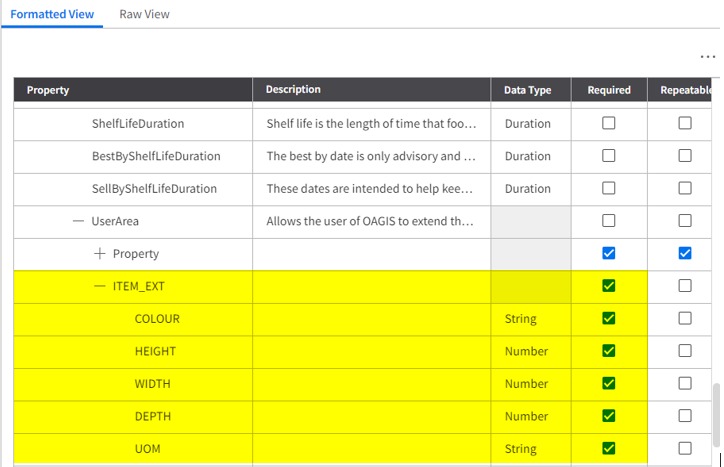Click the Property column header
Image resolution: width=724 pixels, height=467 pixels.
[133, 90]
